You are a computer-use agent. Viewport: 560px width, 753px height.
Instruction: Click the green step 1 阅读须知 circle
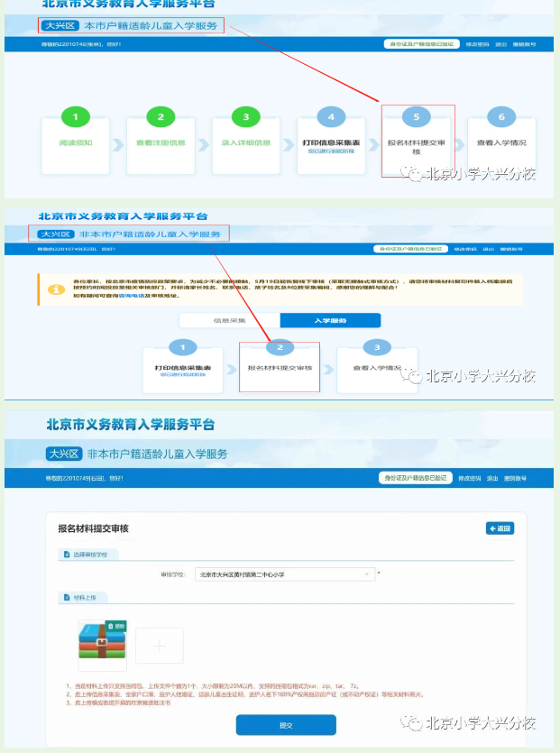click(x=76, y=116)
